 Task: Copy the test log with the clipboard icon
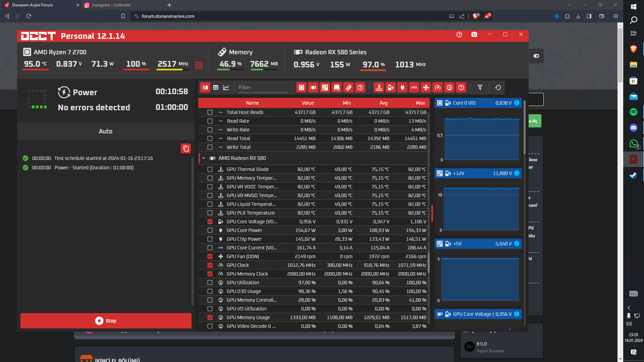coord(186,148)
